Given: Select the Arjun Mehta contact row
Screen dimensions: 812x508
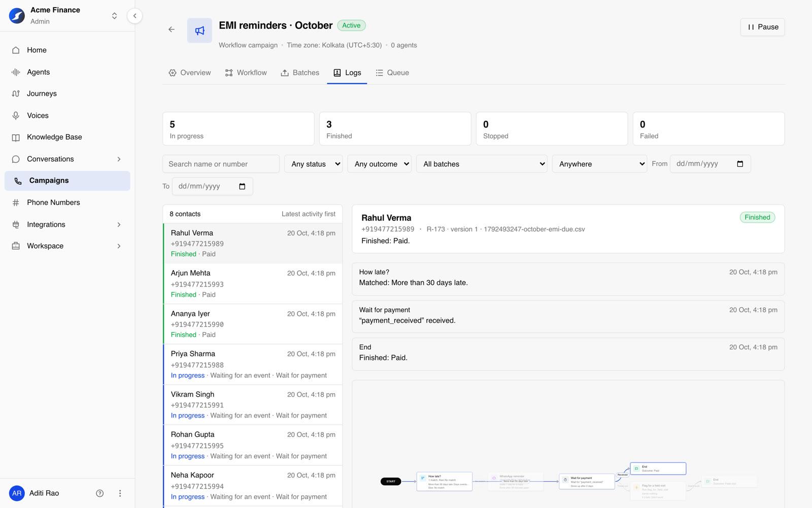Looking at the screenshot, I should (x=253, y=283).
